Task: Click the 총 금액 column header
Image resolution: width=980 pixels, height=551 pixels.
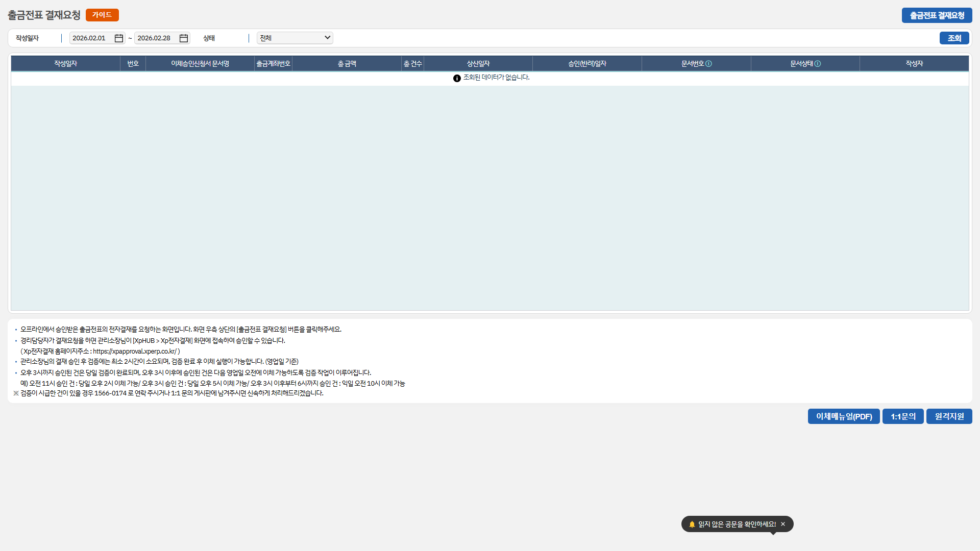Action: pyautogui.click(x=347, y=64)
